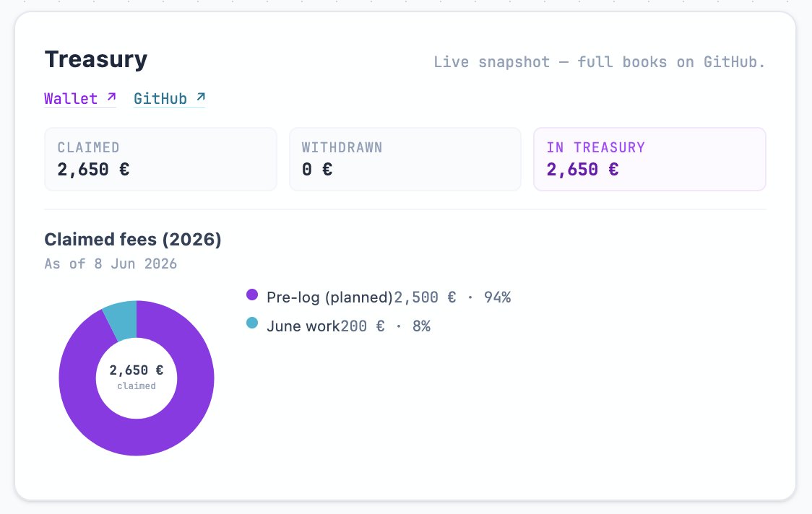Click the "Claimed fees (2026)" heading
The height and width of the screenshot is (514, 812).
tap(133, 239)
